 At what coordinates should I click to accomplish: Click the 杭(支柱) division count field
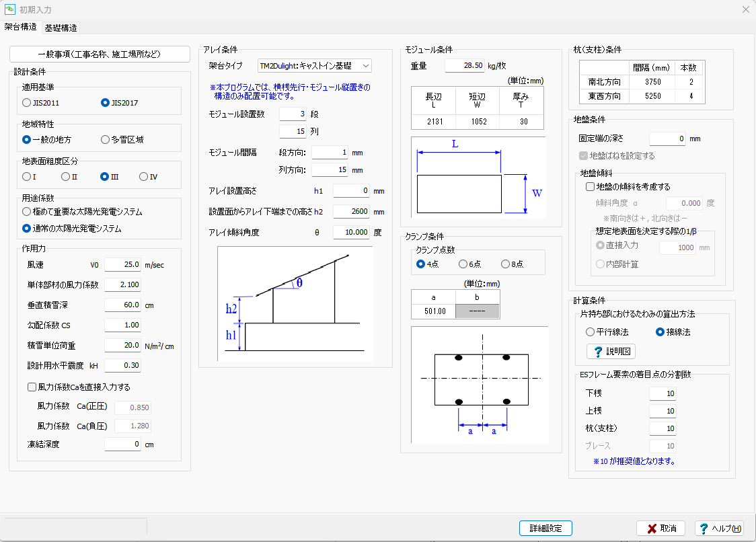click(663, 428)
